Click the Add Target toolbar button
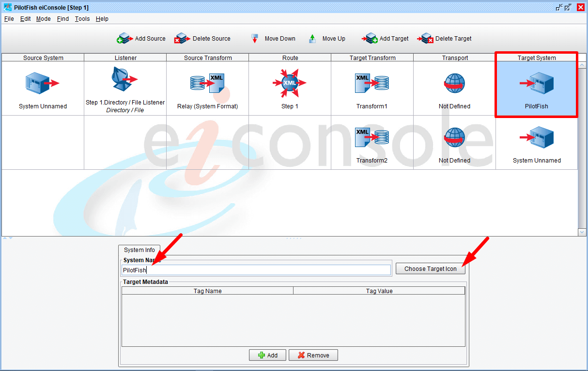Image resolution: width=588 pixels, height=371 pixels. (386, 39)
